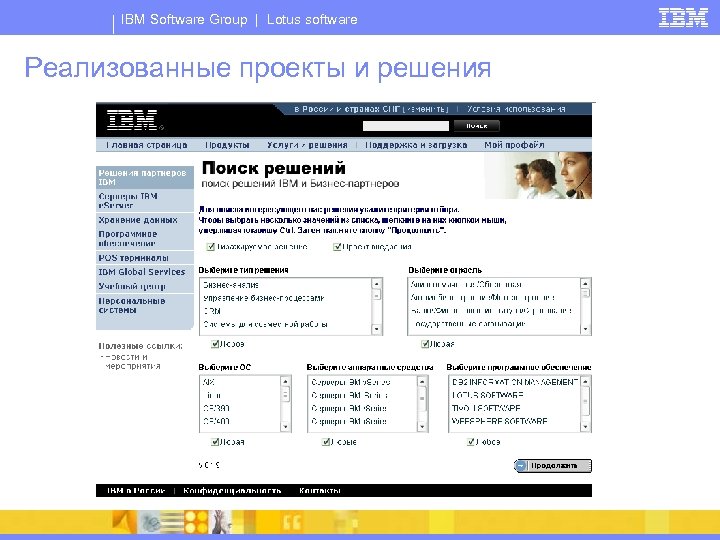
Task: Open the Услуги и решения nav tab
Action: pyautogui.click(x=307, y=145)
